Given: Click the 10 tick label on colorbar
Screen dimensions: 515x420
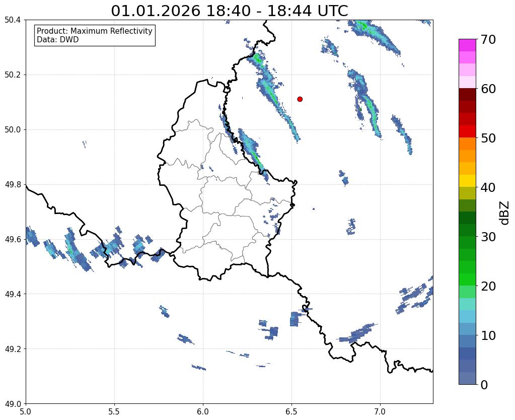Looking at the screenshot, I should [488, 335].
